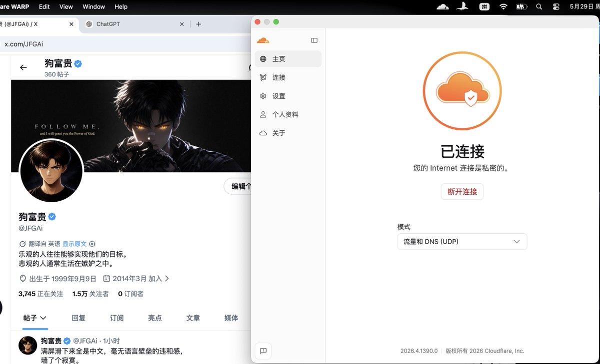Open the Edit menu in menu bar
The image size is (600, 364).
44,6
